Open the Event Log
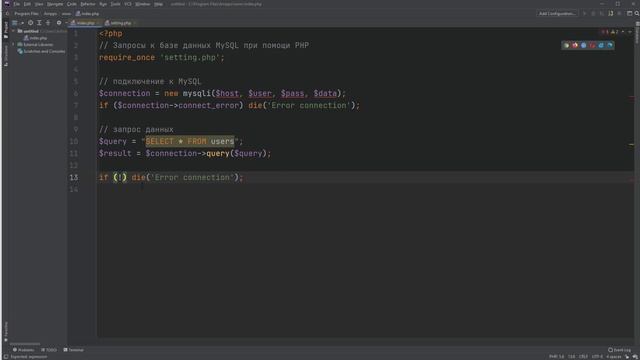This screenshot has width=640, height=360. click(619, 350)
